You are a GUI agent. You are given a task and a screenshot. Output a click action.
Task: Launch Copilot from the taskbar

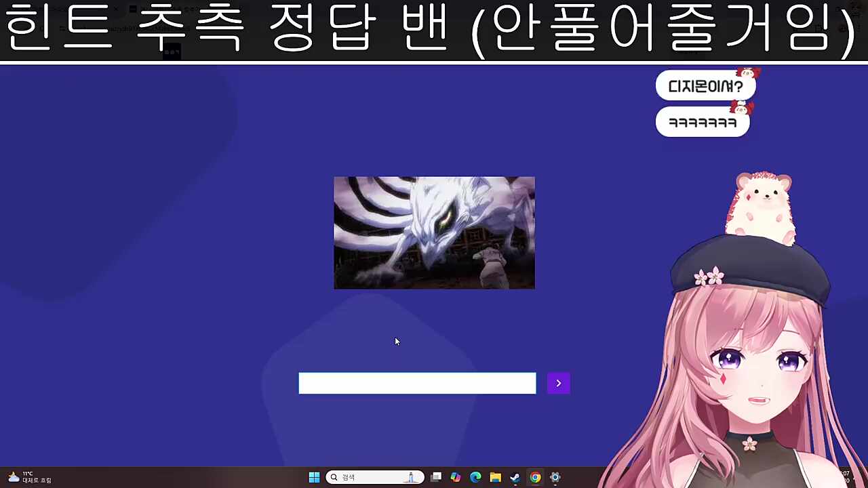click(456, 477)
